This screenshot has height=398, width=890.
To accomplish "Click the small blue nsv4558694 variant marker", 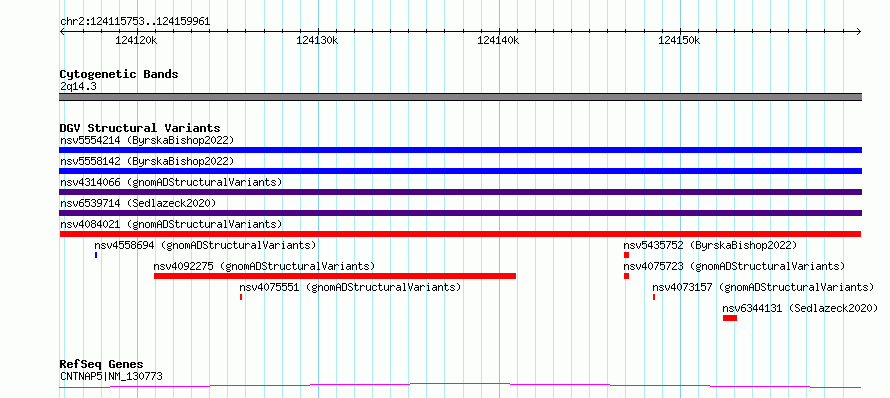I will [x=96, y=255].
